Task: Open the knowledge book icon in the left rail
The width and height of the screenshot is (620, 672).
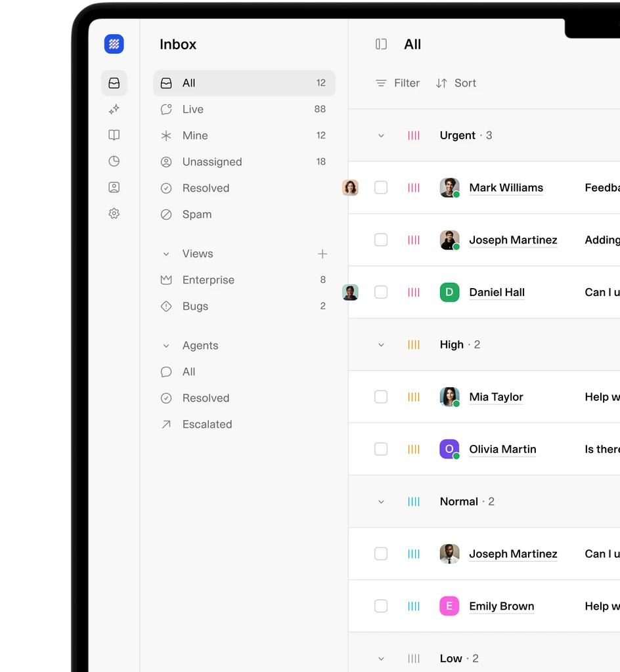Action: pyautogui.click(x=114, y=135)
